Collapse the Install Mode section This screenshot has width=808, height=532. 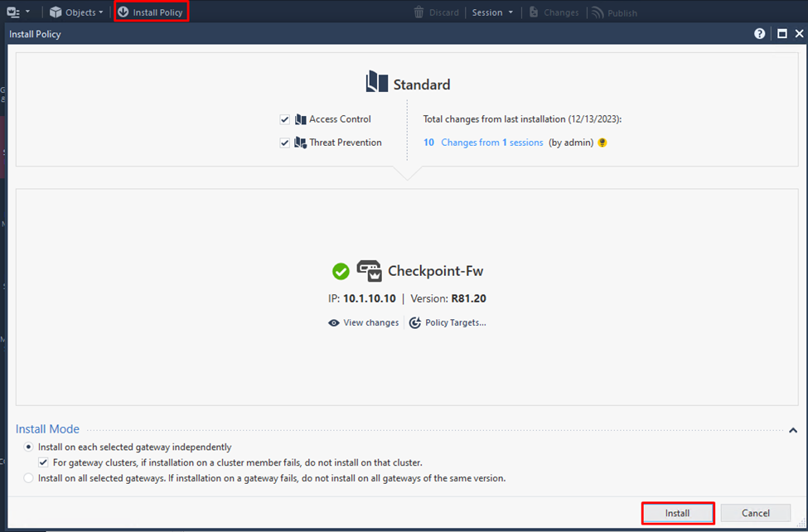pos(792,430)
